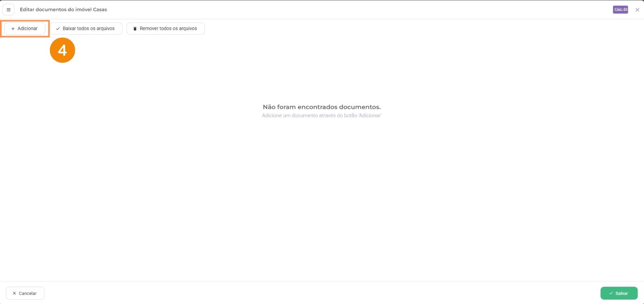The height and width of the screenshot is (304, 644).
Task: Open the hamburger menu in header
Action: 8,10
